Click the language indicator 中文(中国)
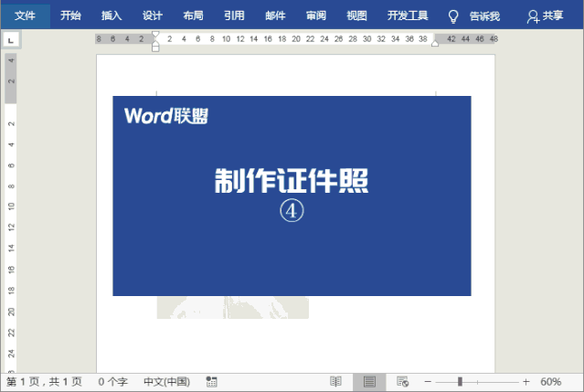The image size is (584, 392). coord(167,382)
